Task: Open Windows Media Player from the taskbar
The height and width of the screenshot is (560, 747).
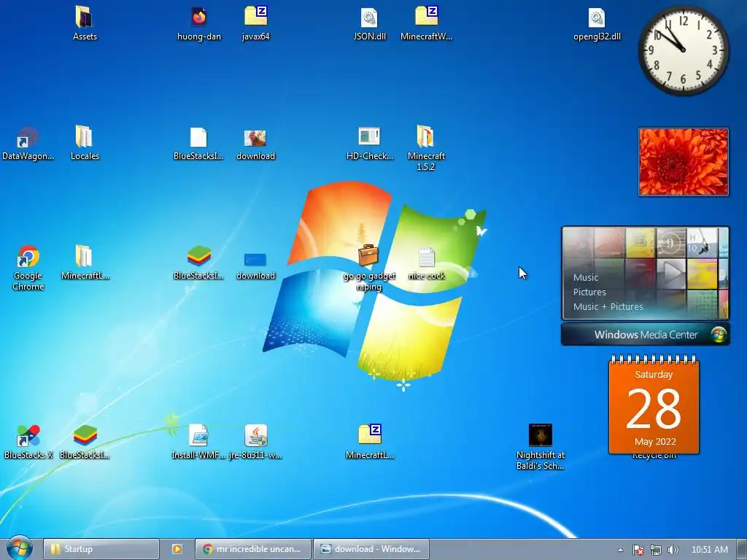Action: [177, 549]
